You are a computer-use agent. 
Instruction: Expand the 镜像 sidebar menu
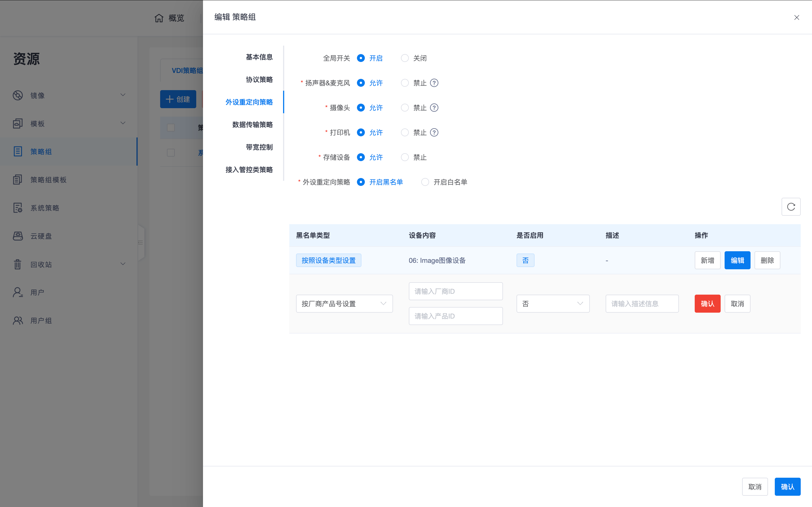(123, 95)
